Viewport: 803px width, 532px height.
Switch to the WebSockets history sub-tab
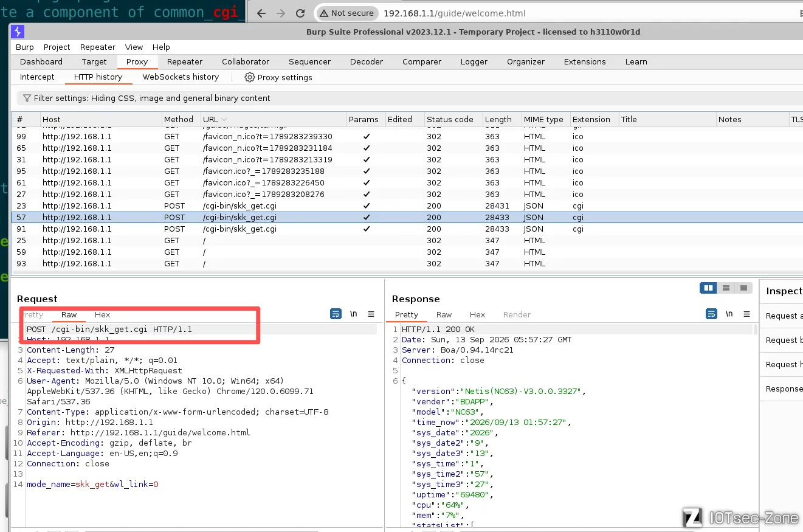pyautogui.click(x=181, y=77)
